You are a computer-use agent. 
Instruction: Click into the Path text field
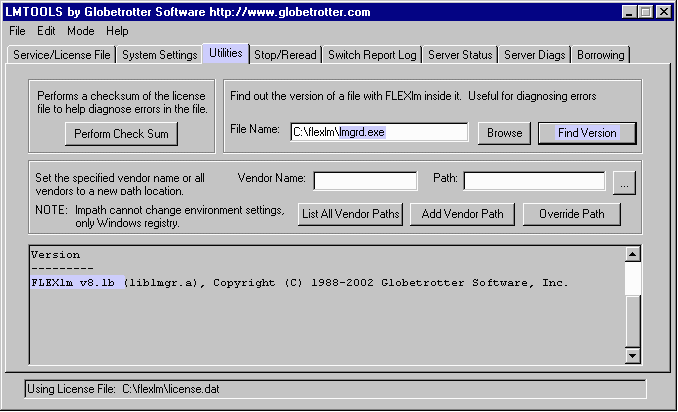(534, 181)
